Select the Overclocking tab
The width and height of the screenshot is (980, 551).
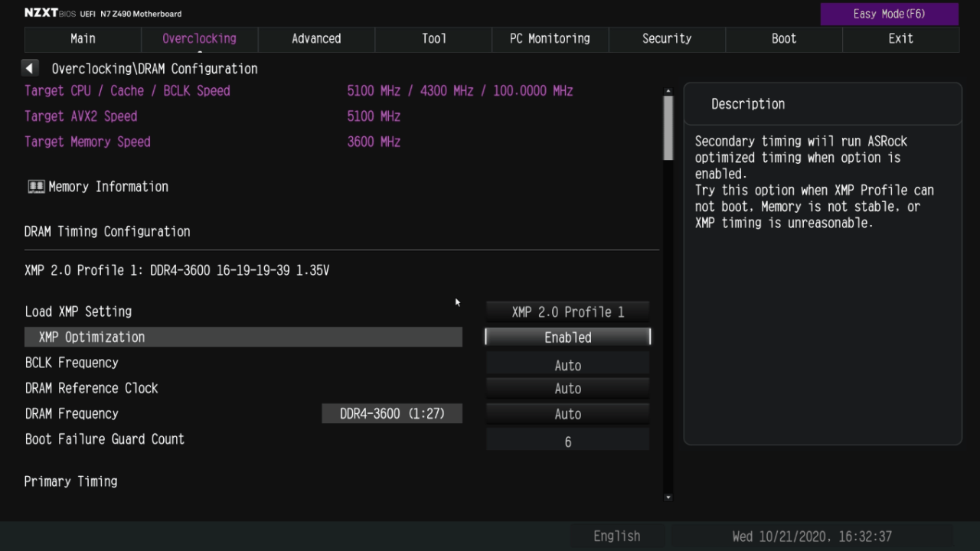tap(199, 38)
